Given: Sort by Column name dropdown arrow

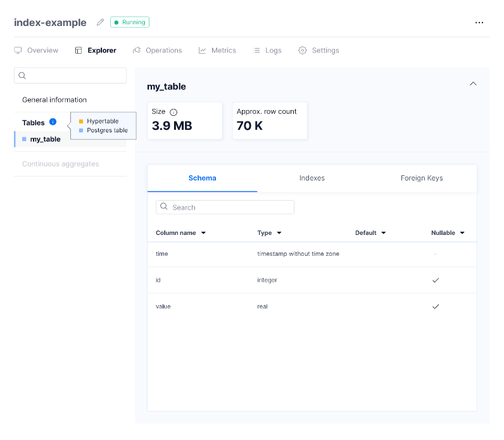Looking at the screenshot, I should pos(203,233).
